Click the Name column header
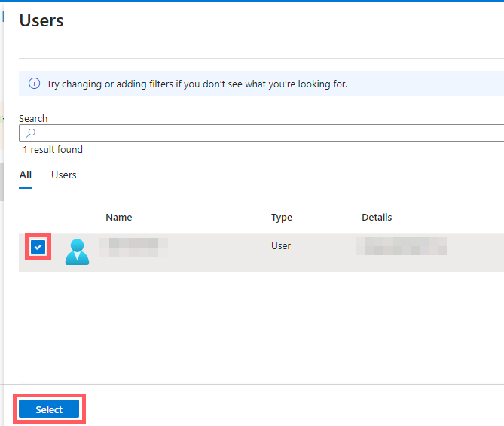 [x=118, y=217]
